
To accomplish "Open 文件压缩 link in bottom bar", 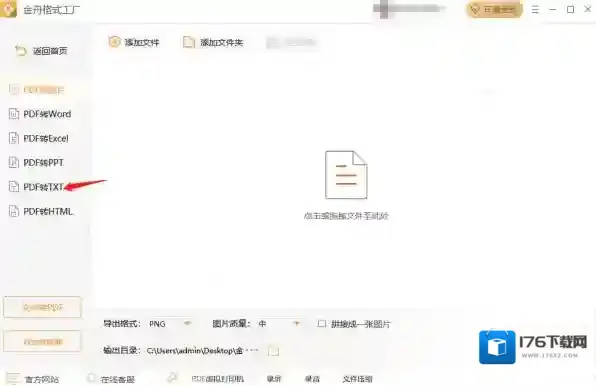I will (357, 379).
